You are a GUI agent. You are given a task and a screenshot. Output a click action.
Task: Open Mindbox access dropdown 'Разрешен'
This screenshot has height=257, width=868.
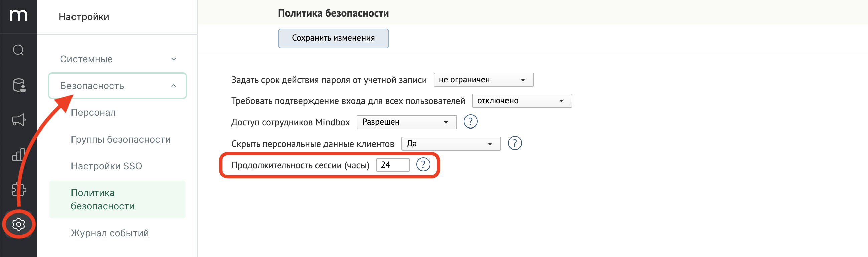(x=406, y=122)
